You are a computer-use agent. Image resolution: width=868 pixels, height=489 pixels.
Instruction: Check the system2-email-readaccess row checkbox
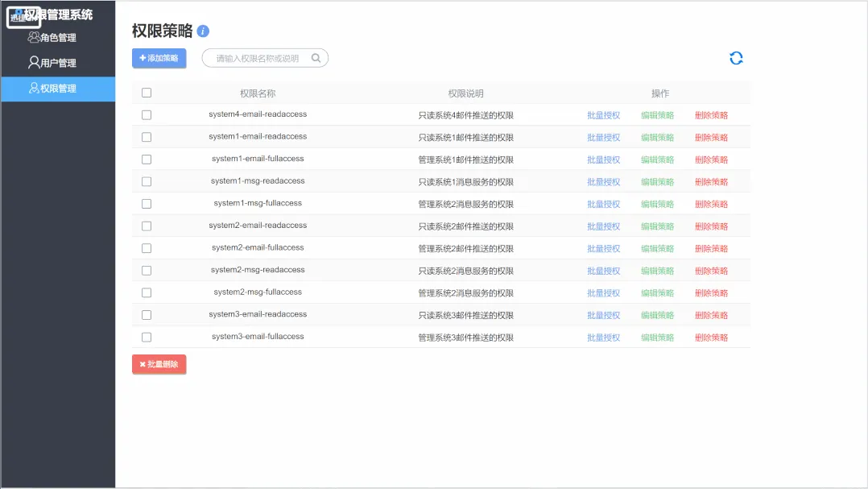147,226
